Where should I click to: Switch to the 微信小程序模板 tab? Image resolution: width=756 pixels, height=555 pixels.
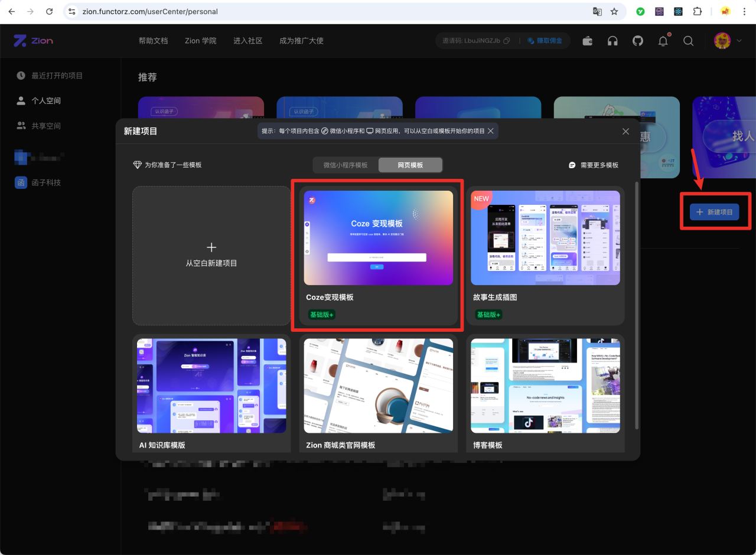point(345,165)
